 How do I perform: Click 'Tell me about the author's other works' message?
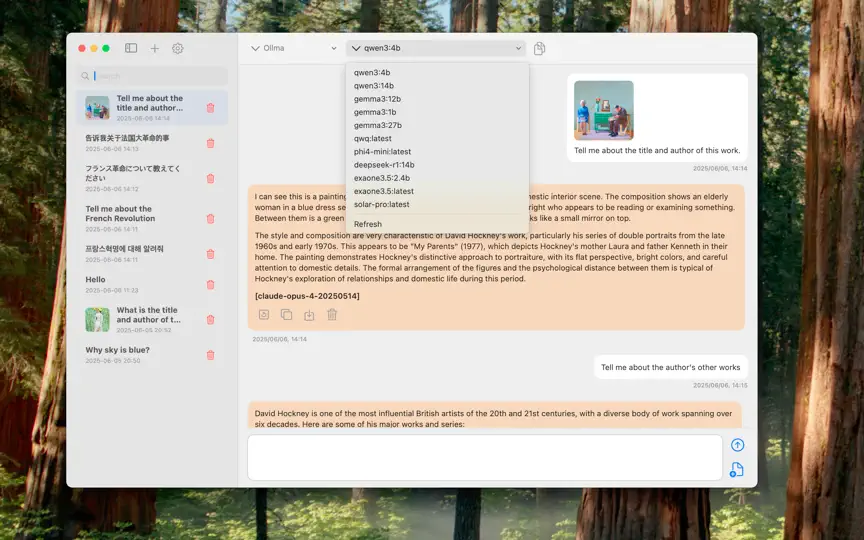click(x=671, y=368)
